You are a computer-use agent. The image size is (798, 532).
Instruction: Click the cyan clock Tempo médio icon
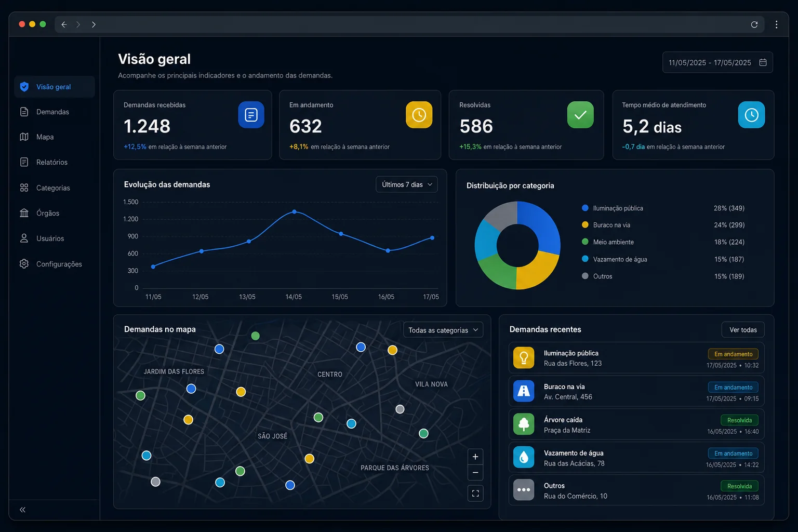[x=751, y=115]
